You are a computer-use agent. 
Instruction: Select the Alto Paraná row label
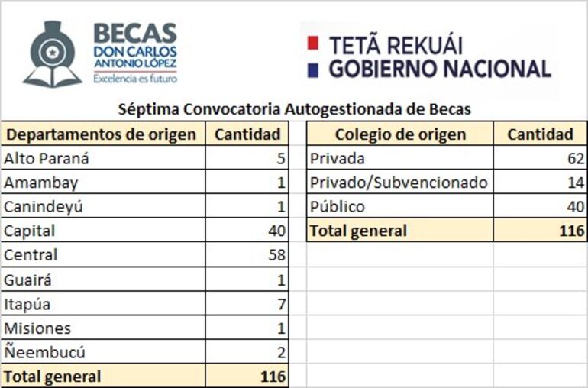point(102,159)
